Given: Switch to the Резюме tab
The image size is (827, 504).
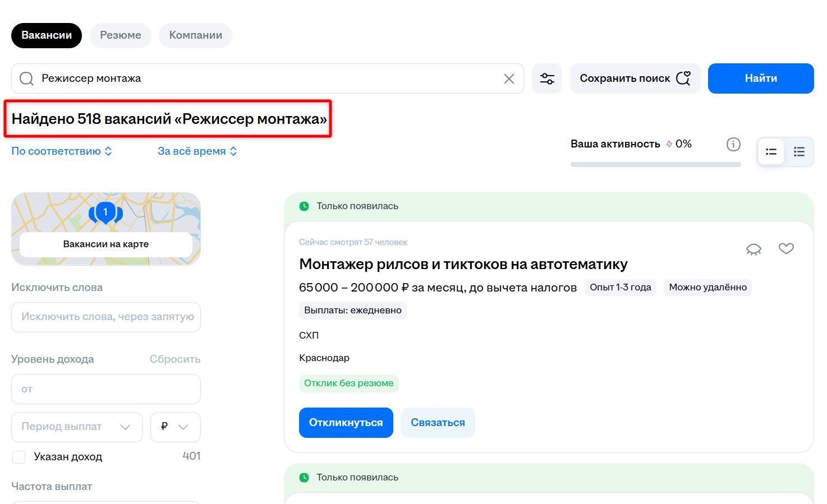Looking at the screenshot, I should [x=121, y=35].
